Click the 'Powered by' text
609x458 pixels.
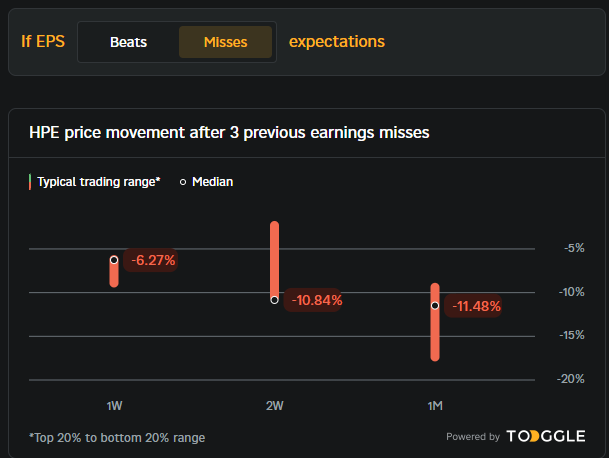tap(473, 437)
